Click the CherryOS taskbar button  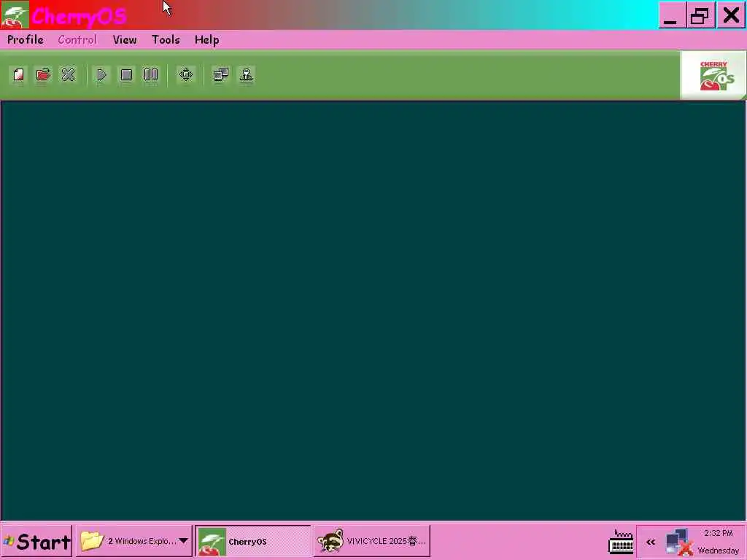pyautogui.click(x=253, y=542)
